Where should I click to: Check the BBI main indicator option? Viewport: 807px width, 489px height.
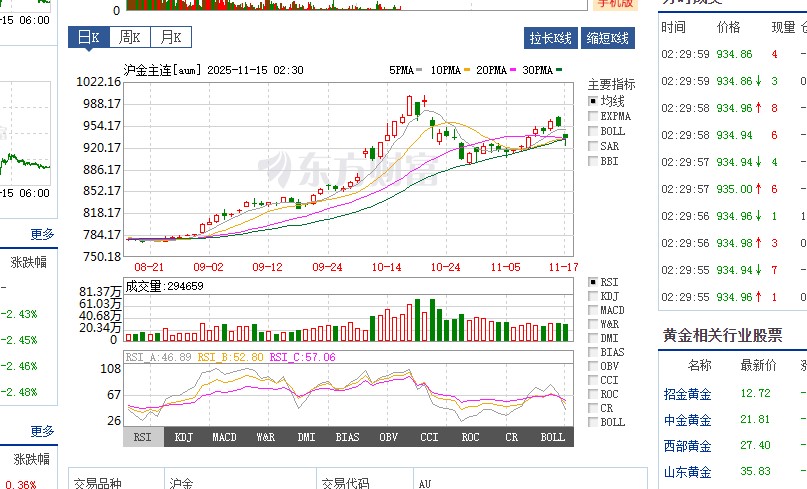click(x=594, y=161)
